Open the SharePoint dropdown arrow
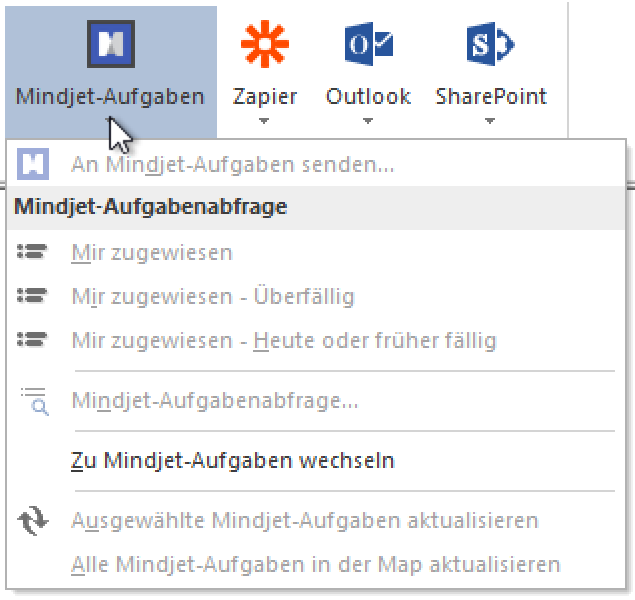 pyautogui.click(x=490, y=121)
